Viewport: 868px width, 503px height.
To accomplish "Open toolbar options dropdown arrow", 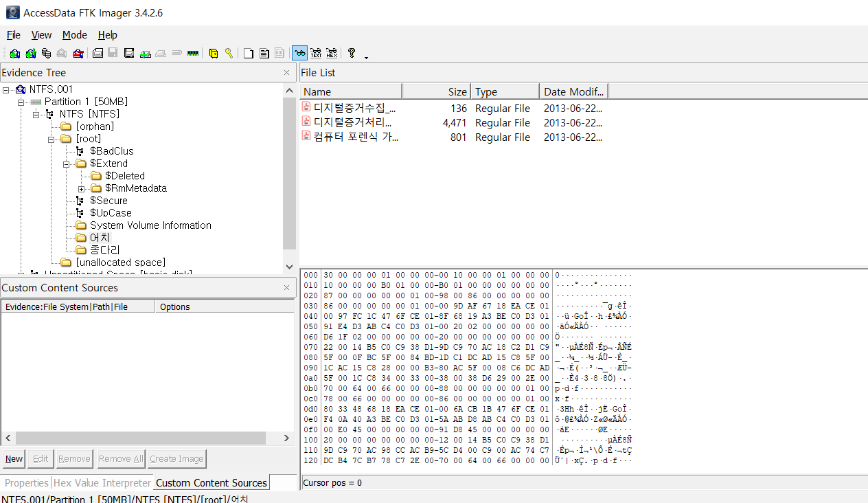I will click(x=366, y=57).
